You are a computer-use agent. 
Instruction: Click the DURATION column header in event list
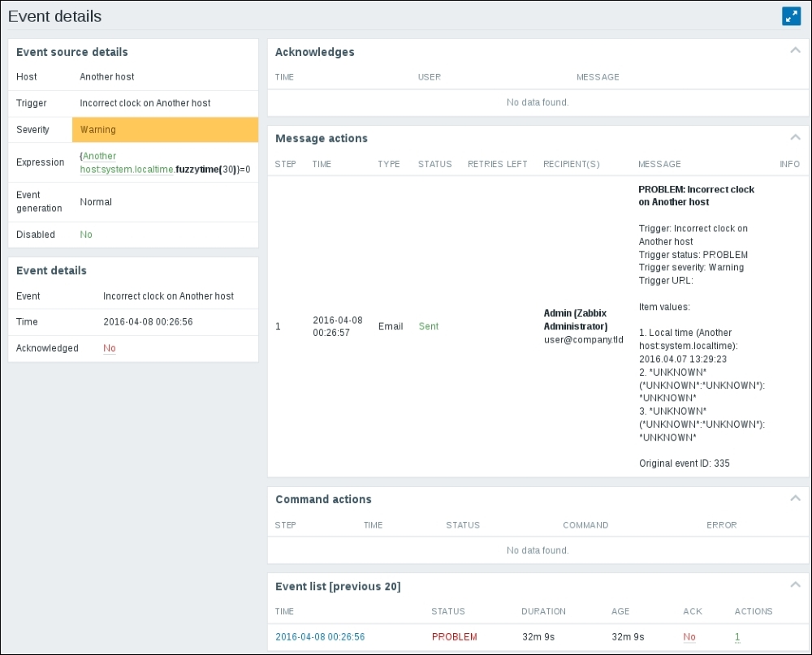coord(543,611)
